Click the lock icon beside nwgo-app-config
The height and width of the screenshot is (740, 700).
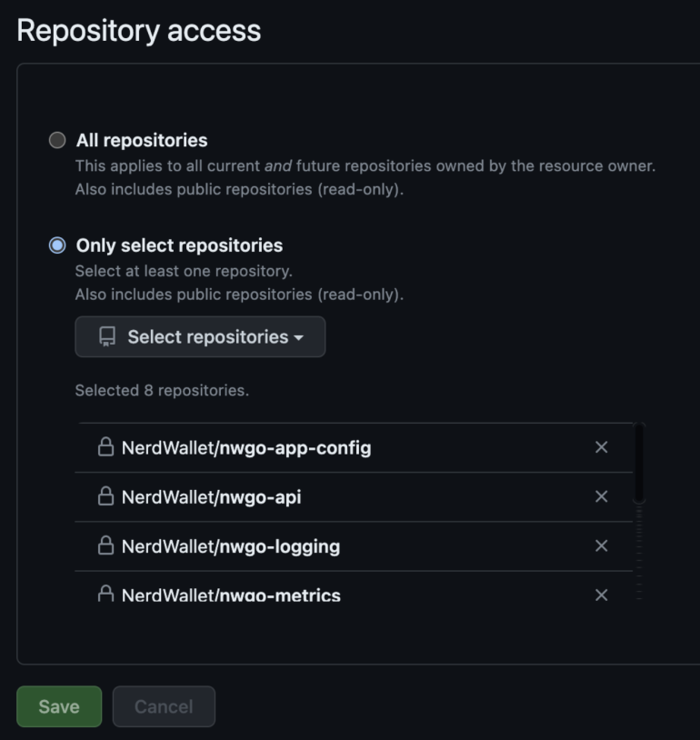105,447
